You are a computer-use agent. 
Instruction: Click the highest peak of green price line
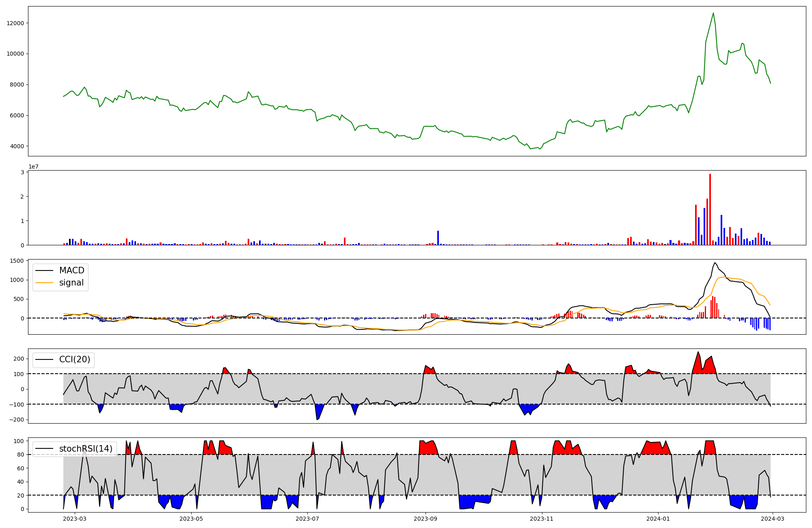[713, 13]
